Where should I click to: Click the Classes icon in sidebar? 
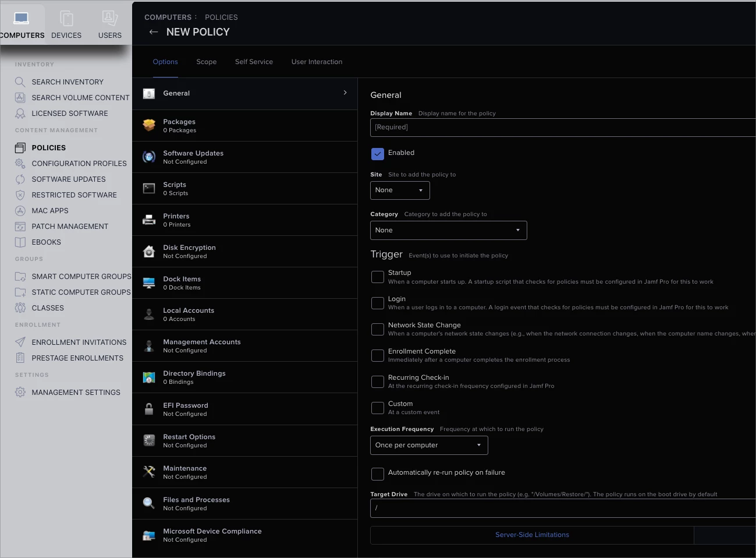pyautogui.click(x=20, y=308)
